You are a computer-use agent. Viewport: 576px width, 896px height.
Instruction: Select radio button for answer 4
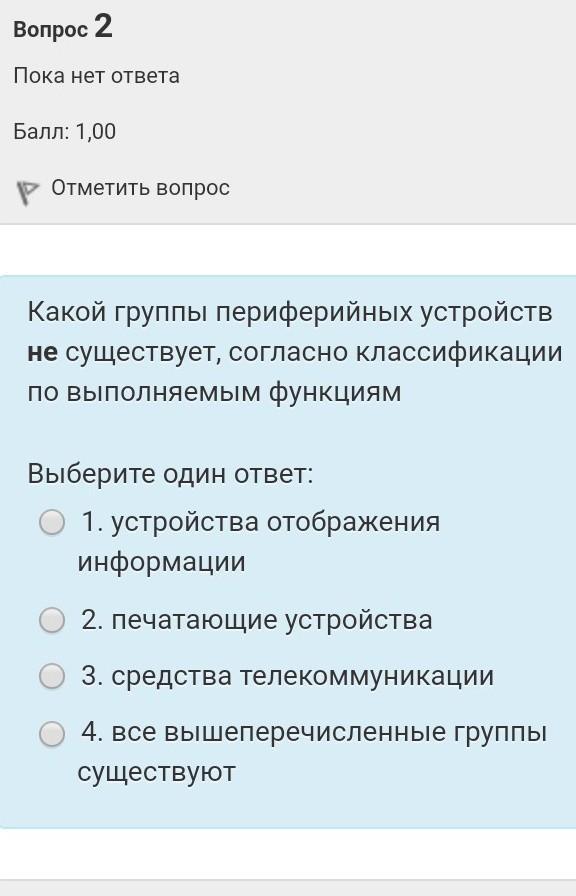coord(52,733)
